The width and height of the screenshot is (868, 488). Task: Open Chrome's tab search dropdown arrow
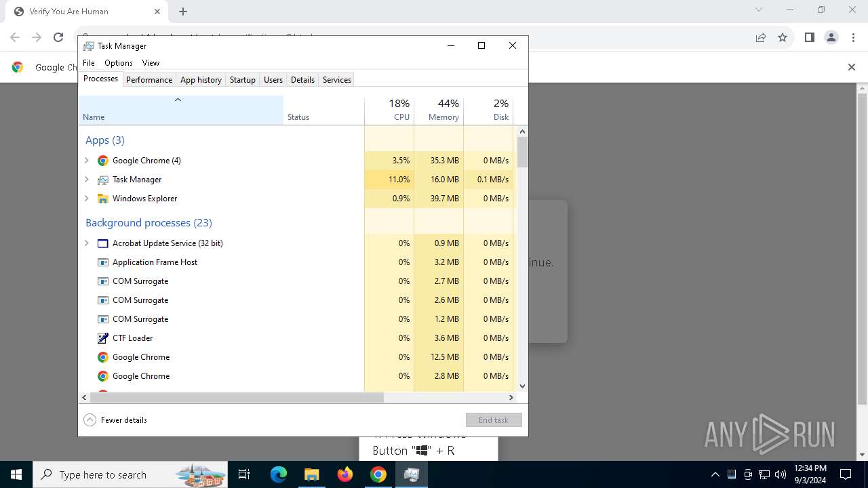[x=759, y=10]
